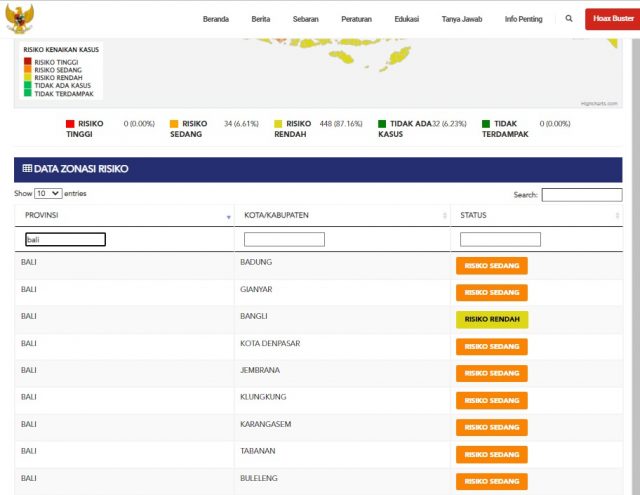Sort by Kota/Kabupaten column header
Screen dimensions: 640x495
(x=342, y=215)
